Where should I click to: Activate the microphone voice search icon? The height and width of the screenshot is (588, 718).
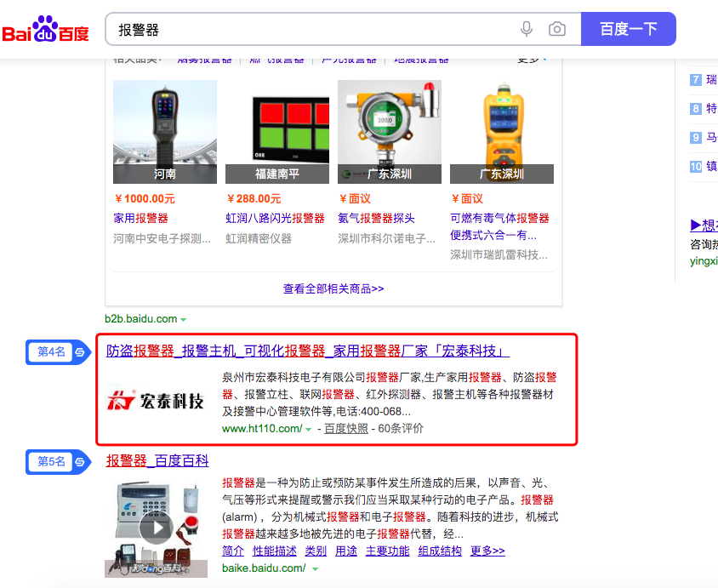[x=527, y=29]
